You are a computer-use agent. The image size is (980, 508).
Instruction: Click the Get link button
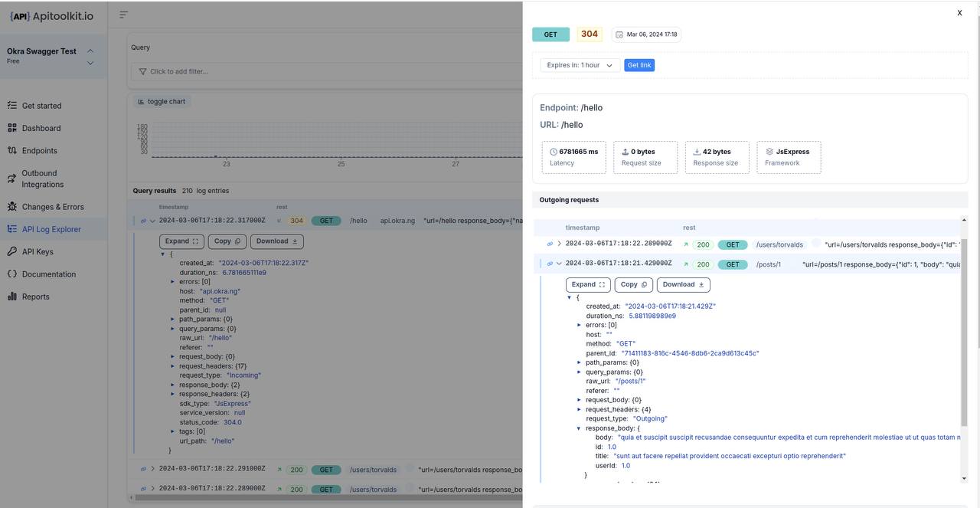pos(639,65)
